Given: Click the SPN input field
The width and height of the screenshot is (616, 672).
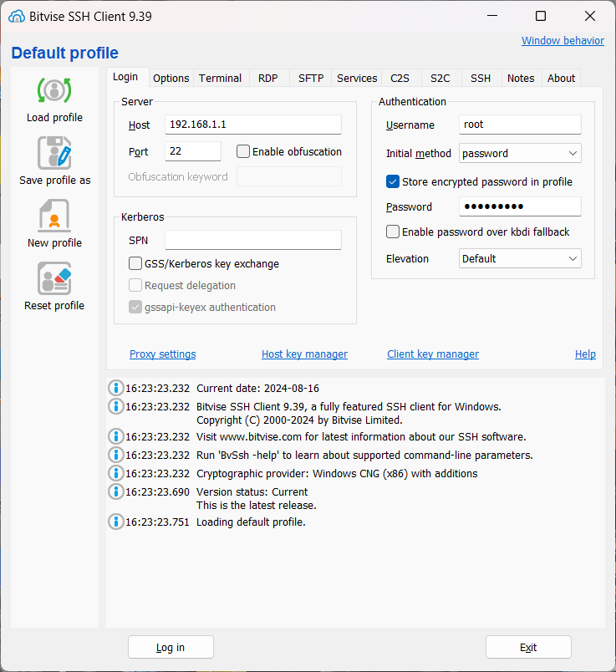Looking at the screenshot, I should coord(253,240).
